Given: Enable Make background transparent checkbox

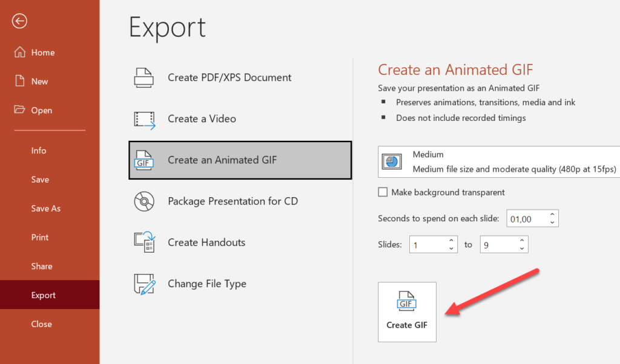Looking at the screenshot, I should coord(383,192).
